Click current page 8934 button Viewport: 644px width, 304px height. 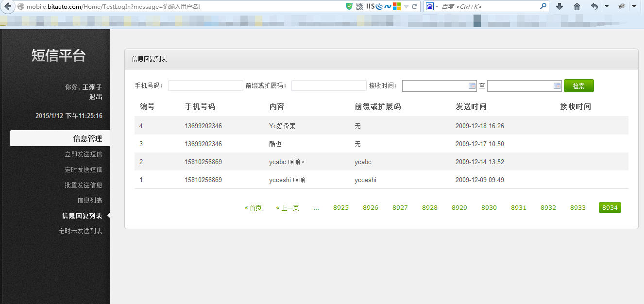610,208
